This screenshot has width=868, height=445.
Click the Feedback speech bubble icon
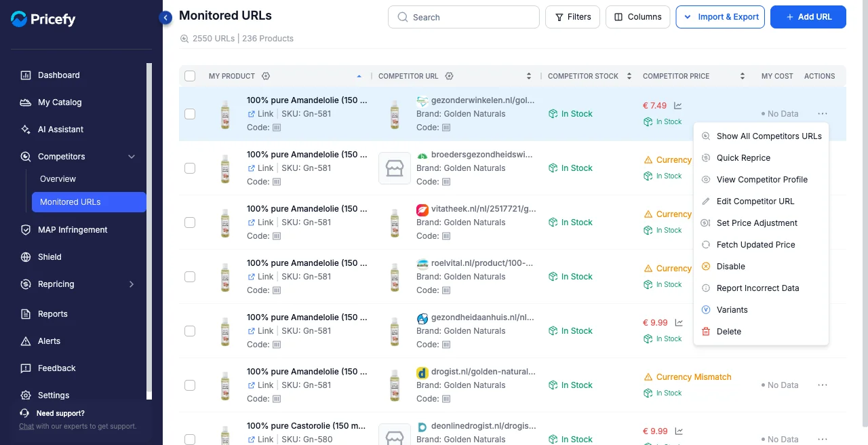26,368
